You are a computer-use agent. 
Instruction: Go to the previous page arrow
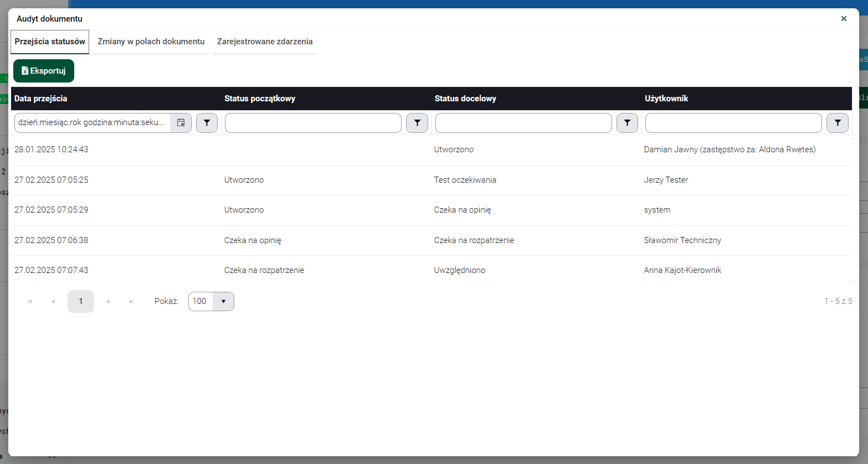[53, 301]
